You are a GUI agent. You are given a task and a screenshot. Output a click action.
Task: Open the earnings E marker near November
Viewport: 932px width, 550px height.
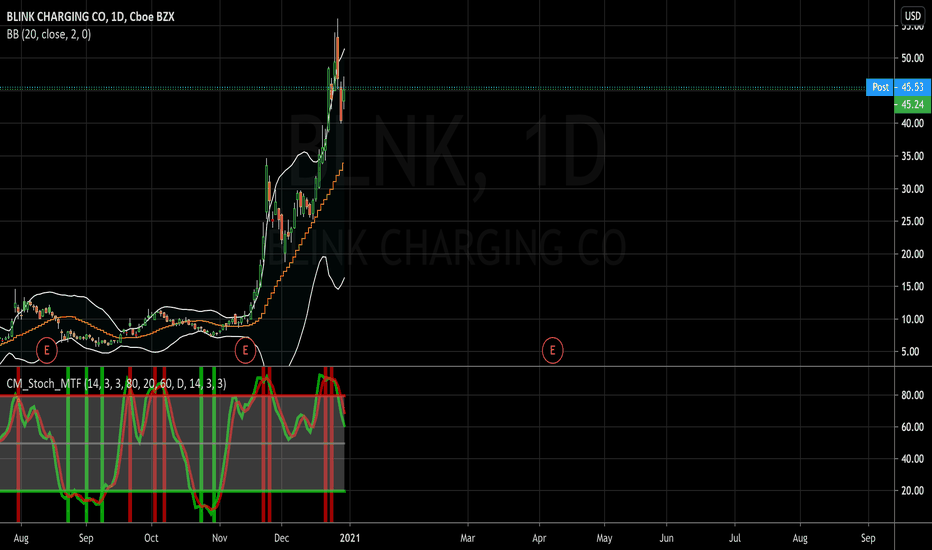(x=245, y=350)
